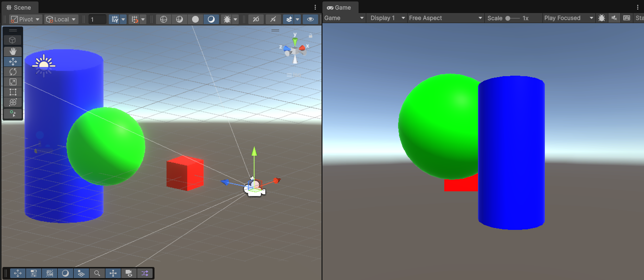Expand grid visibility options arrow
The width and height of the screenshot is (644, 280).
point(123,19)
